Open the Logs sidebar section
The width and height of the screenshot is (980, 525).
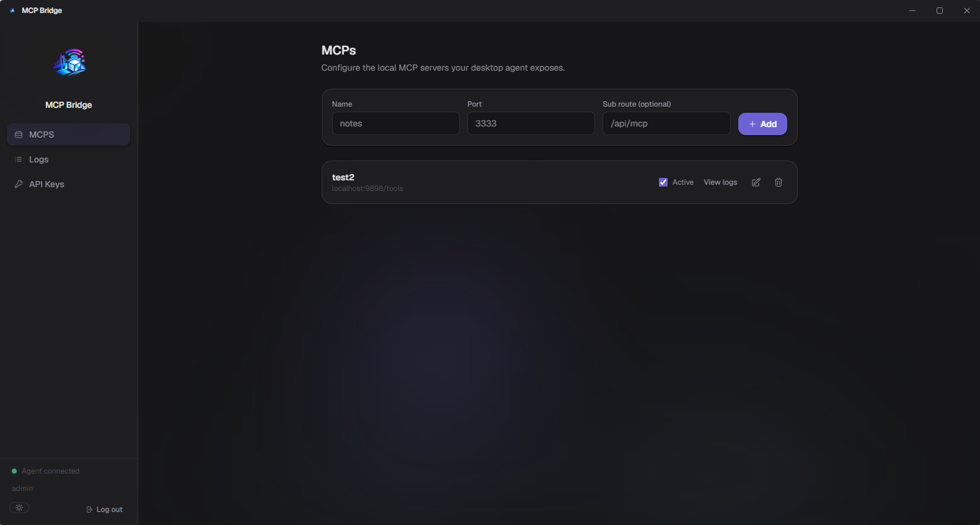pyautogui.click(x=68, y=159)
